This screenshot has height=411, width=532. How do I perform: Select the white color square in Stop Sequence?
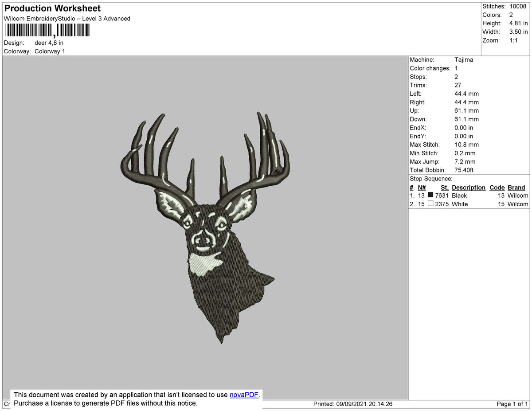[430, 204]
